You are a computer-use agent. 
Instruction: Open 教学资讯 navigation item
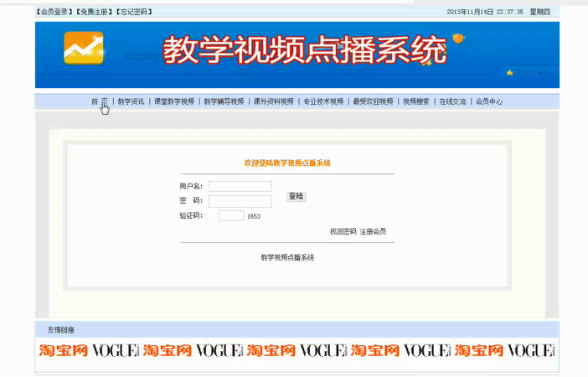click(x=131, y=101)
